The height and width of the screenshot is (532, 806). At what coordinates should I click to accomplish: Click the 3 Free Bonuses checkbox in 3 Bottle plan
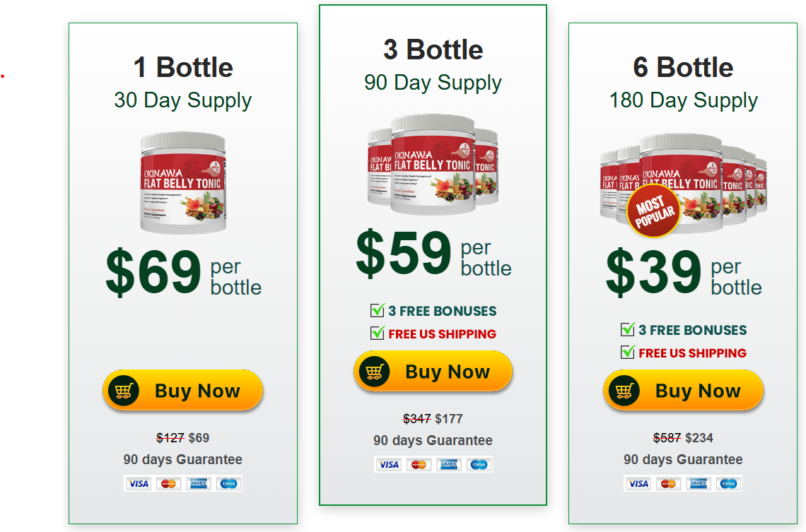[x=378, y=310]
